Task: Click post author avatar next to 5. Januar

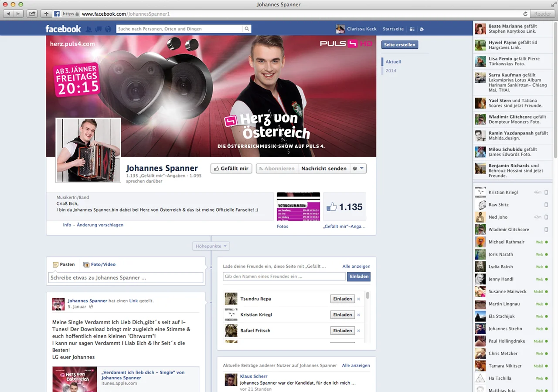Action: pos(58,304)
